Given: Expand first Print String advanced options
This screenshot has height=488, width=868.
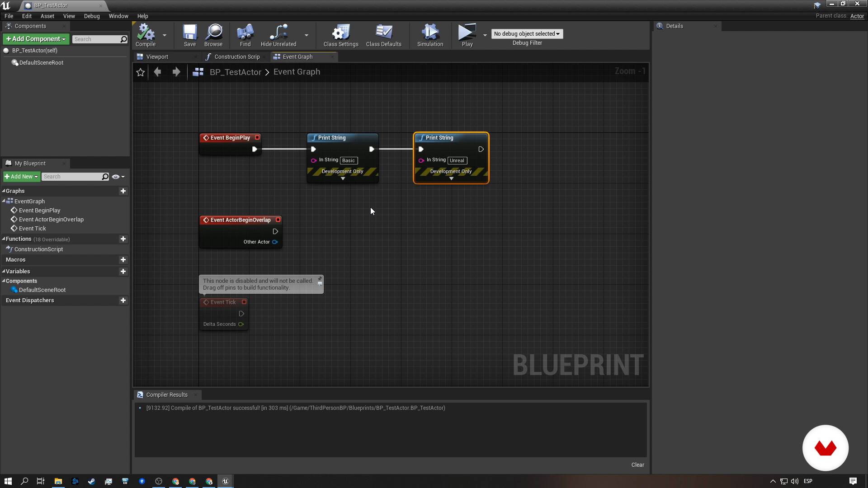Looking at the screenshot, I should 343,179.
